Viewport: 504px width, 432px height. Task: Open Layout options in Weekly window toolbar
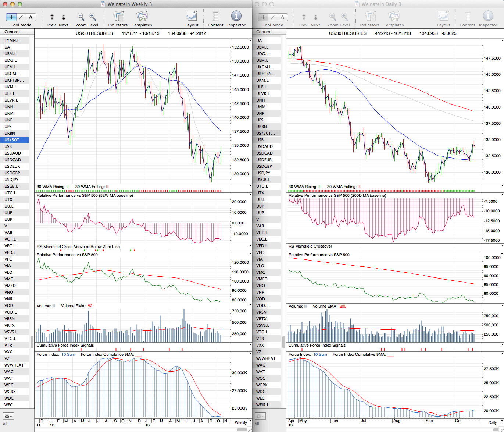(x=192, y=17)
